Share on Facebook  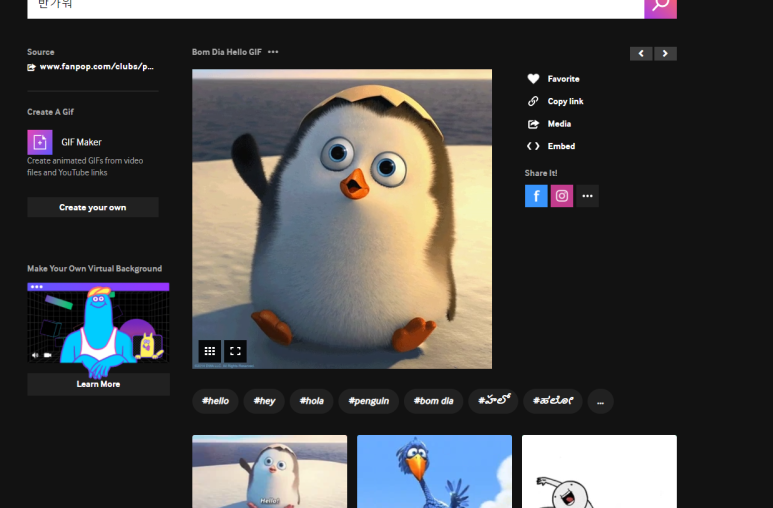click(x=536, y=196)
